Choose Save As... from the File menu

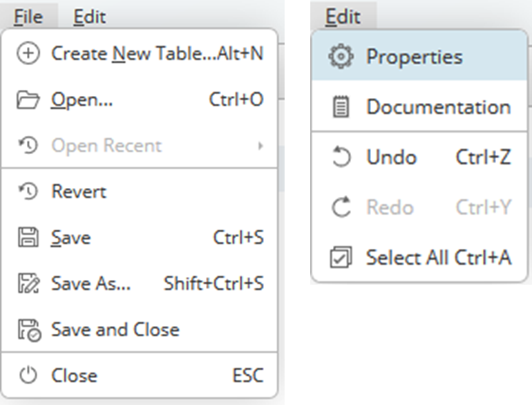pos(140,283)
